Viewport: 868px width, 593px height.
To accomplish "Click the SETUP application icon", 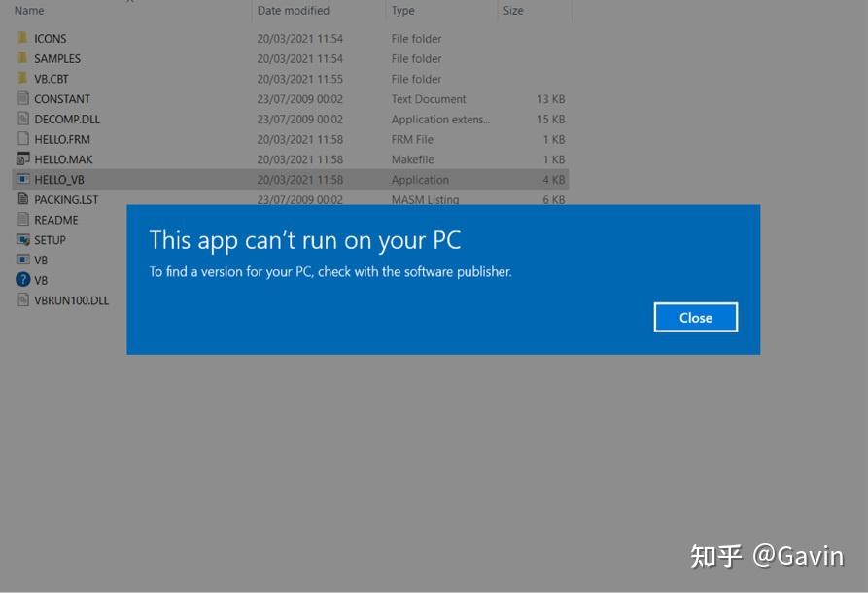I will click(21, 239).
